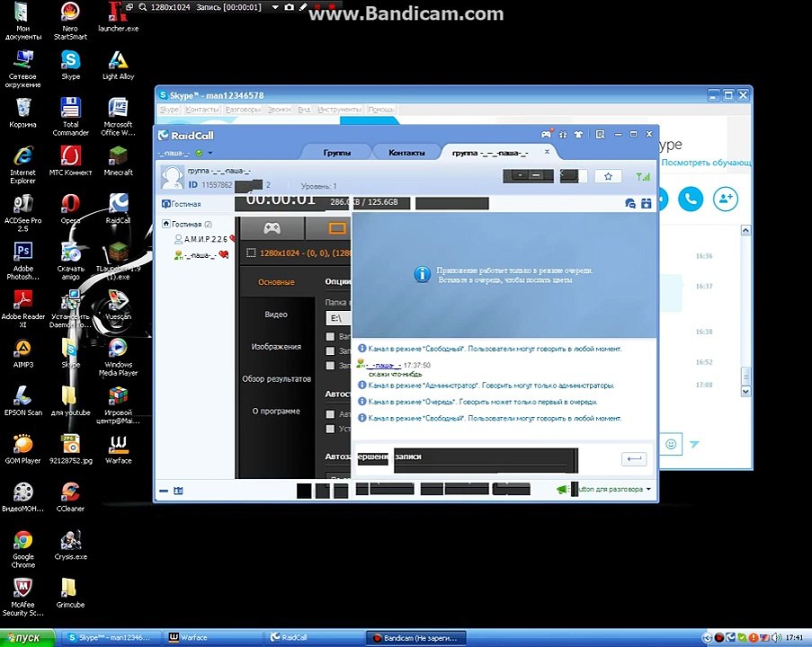Open the Skype emoticon smiley picker
Viewport: 812px width, 647px height.
[x=671, y=444]
